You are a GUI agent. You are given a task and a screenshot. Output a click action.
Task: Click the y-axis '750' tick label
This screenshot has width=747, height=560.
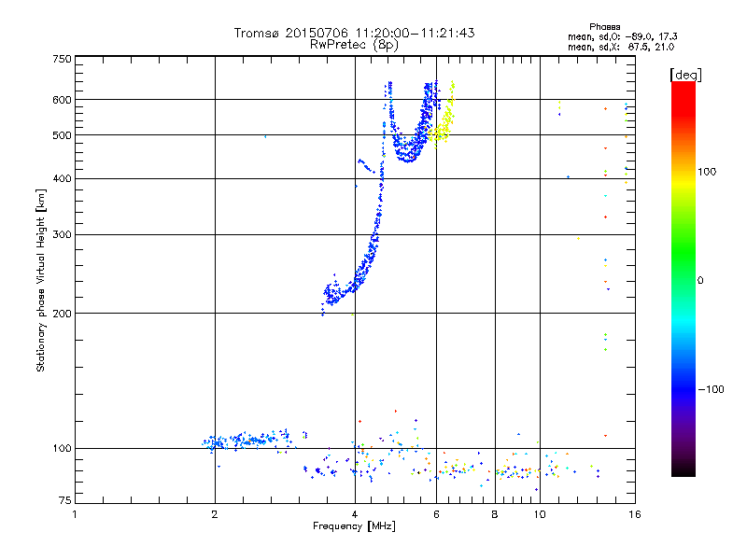(x=62, y=59)
